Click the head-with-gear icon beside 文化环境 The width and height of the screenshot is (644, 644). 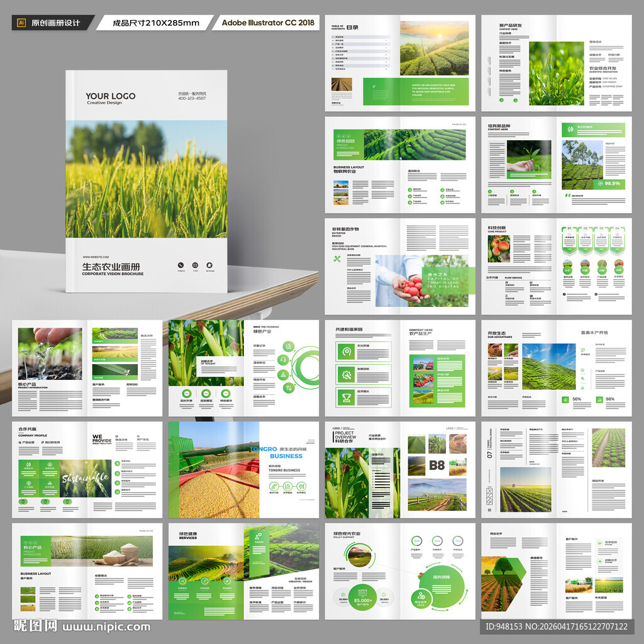point(347,351)
